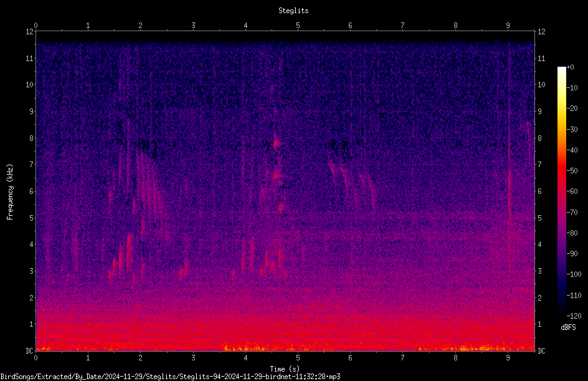Pick the white +0 dBFS end of the color scale
The image size is (588, 381).
[561, 69]
